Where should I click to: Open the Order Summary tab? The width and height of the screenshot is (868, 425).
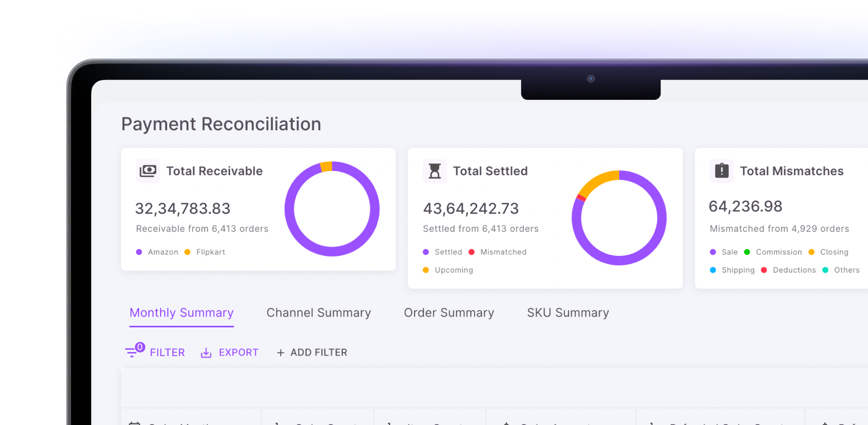pos(449,313)
